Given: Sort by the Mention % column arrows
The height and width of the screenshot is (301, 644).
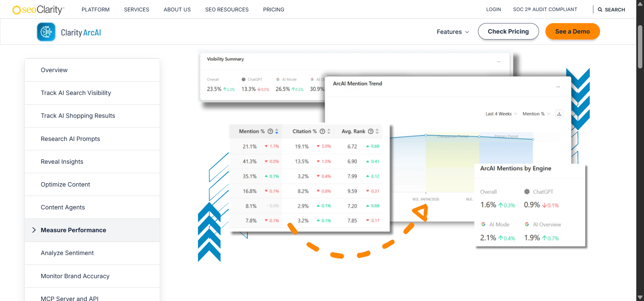Looking at the screenshot, I should pos(277,131).
